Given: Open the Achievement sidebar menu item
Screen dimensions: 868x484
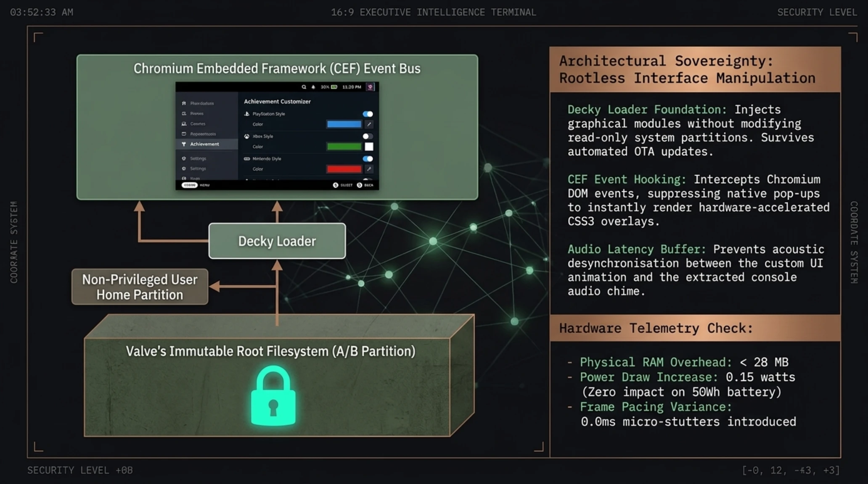Looking at the screenshot, I should coord(207,144).
